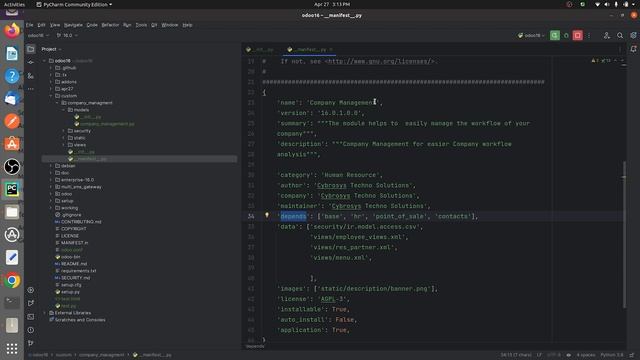Open the more actions vertical dots menu

coord(589,36)
